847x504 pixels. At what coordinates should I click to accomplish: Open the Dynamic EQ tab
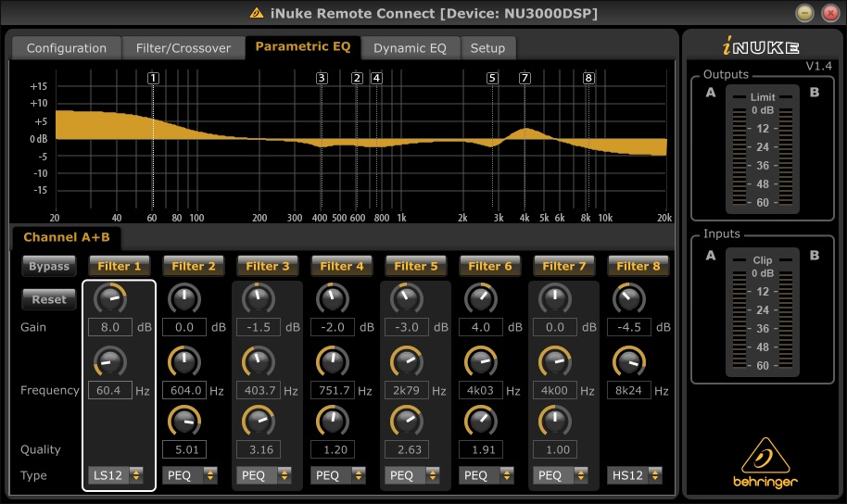(410, 48)
